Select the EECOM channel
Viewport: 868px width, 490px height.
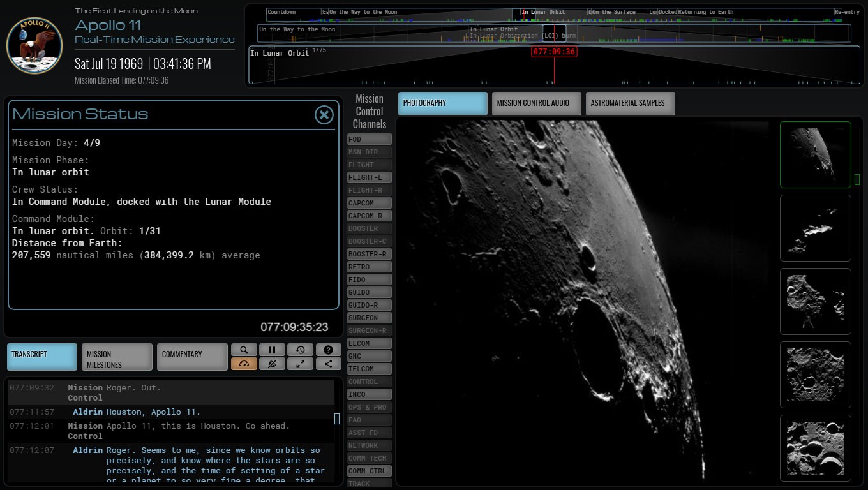[370, 343]
